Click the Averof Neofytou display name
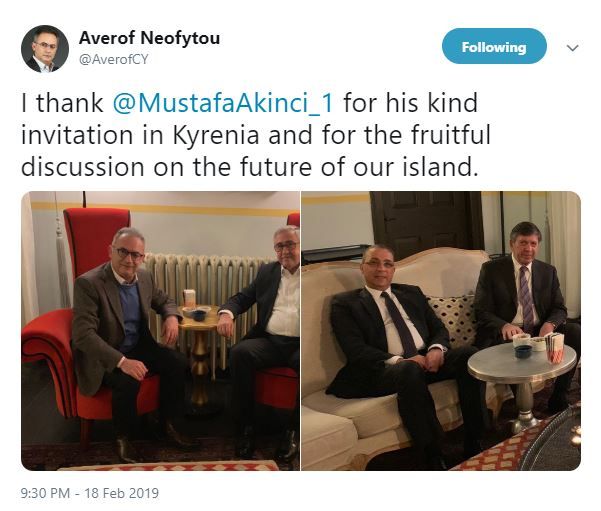This screenshot has height=511, width=601. (x=149, y=38)
